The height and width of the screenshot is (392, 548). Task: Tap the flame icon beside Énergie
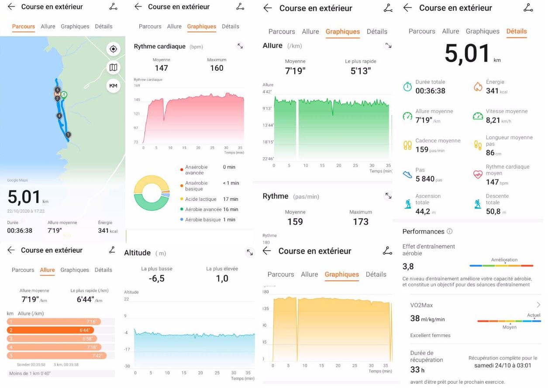(x=478, y=87)
